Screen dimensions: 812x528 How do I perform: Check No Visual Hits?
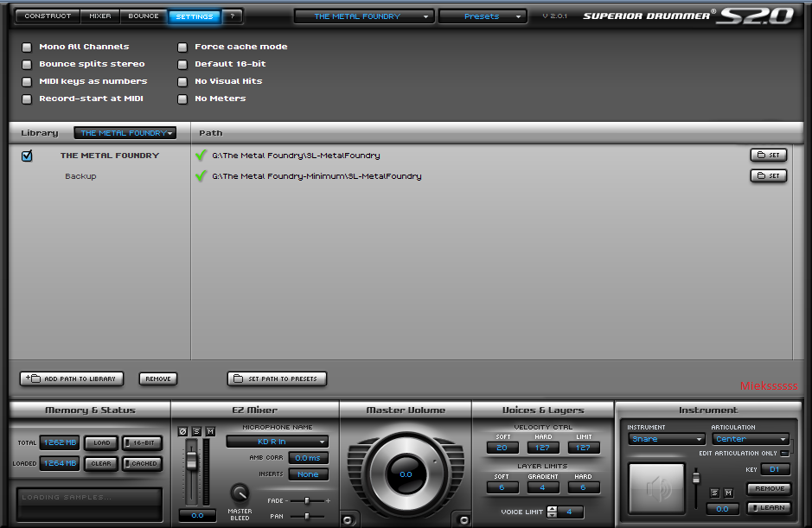click(182, 82)
